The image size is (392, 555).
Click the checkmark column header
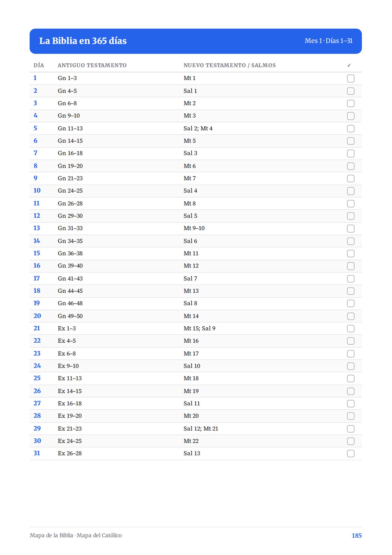349,65
